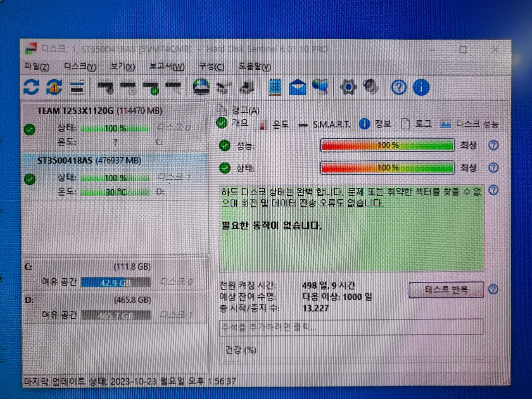
Task: Click the refresh disk status icon
Action: tap(32, 87)
